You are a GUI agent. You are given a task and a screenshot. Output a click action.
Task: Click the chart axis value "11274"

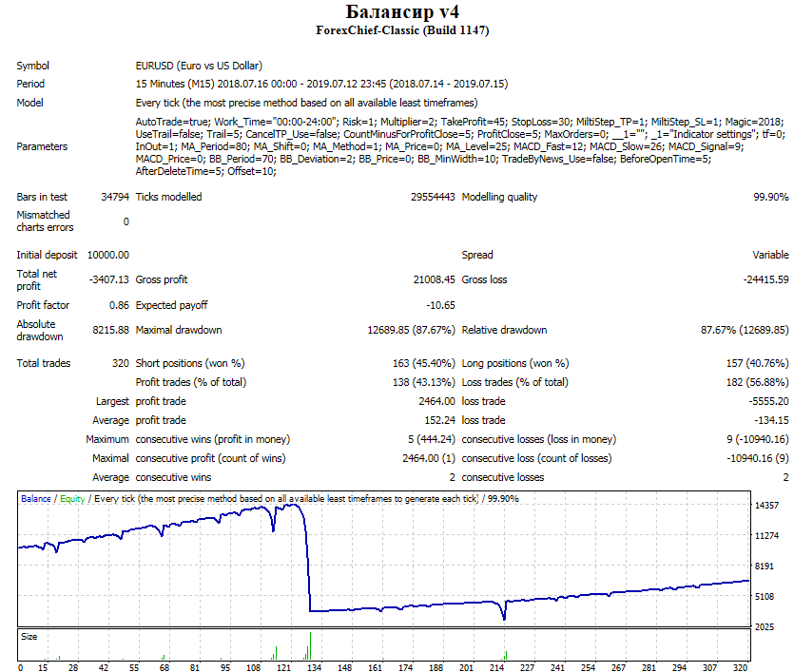(x=766, y=536)
